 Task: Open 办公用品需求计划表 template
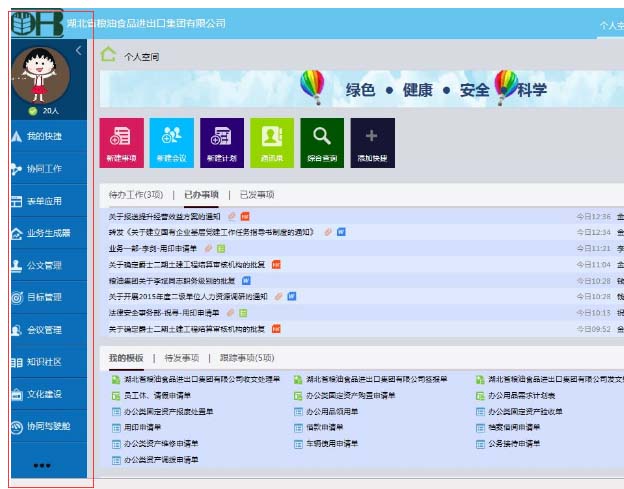pyautogui.click(x=522, y=395)
